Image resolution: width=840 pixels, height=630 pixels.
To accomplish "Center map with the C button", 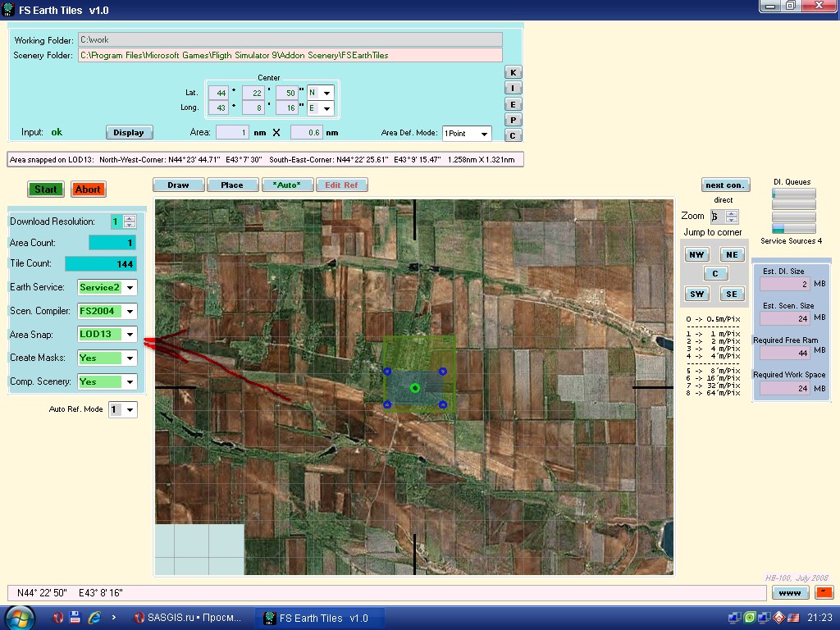I will pos(714,274).
